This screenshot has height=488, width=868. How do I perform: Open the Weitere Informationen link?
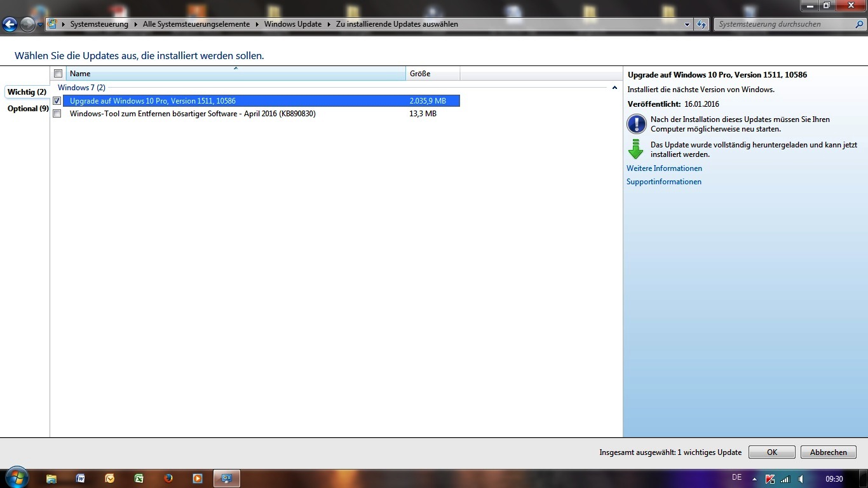point(664,168)
